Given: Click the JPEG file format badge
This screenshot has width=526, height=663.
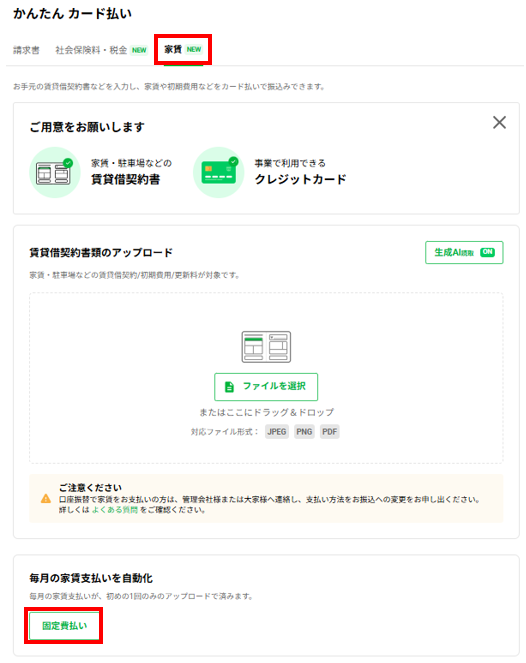Looking at the screenshot, I should (x=277, y=432).
